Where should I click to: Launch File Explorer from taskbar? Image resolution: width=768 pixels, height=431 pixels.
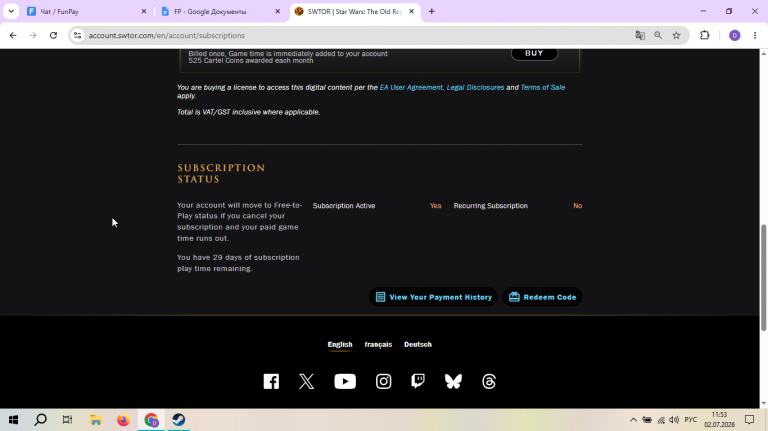click(96, 420)
